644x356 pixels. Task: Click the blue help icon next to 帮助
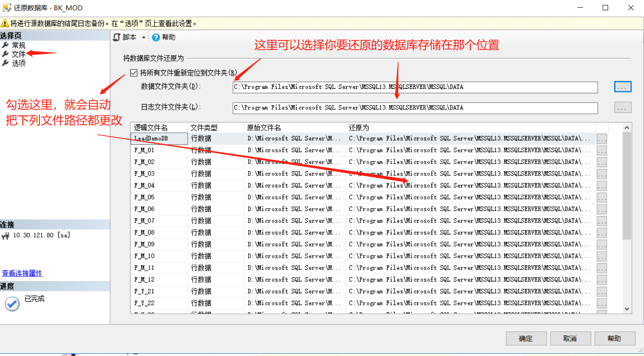(x=155, y=37)
